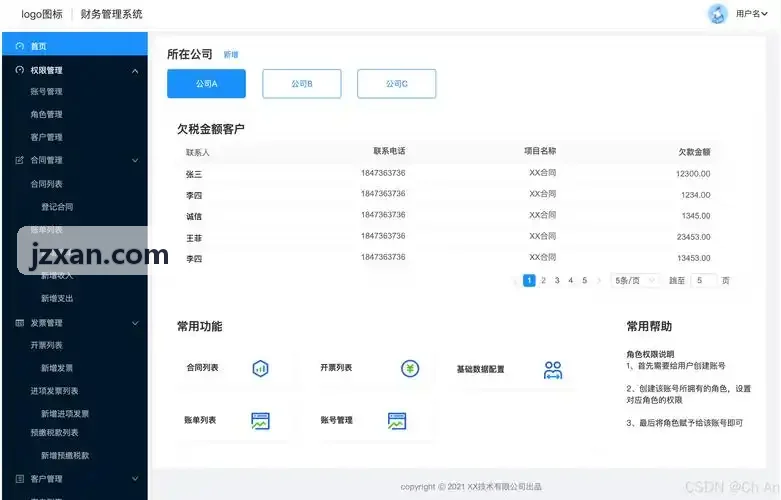Viewport: 781px width, 500px height.
Task: Open the 用户名 dropdown menu
Action: [752, 14]
